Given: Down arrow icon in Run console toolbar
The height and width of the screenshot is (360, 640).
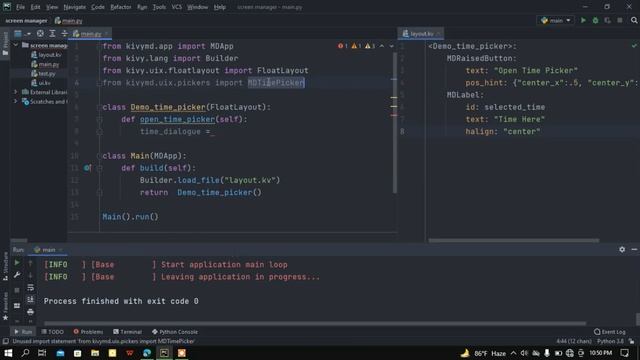Looking at the screenshot, I should pos(30,276).
